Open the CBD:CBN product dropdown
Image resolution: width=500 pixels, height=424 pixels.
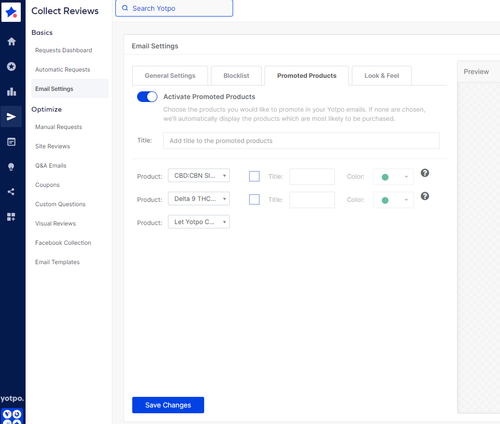tap(199, 175)
